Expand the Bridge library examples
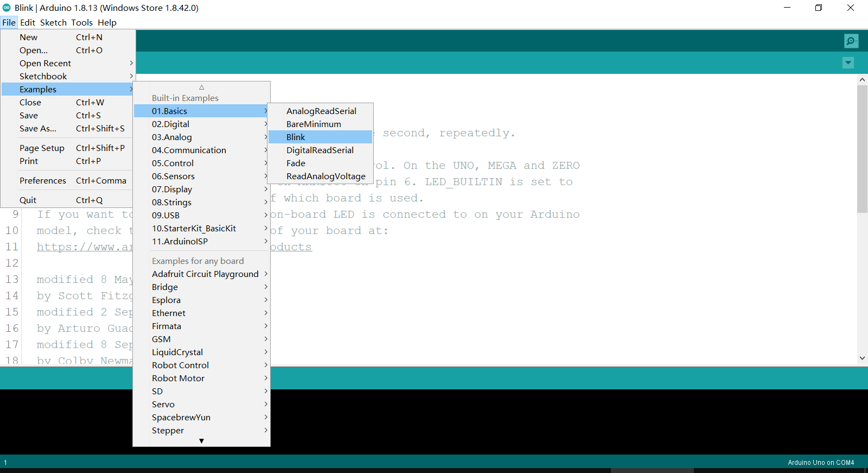Viewport: 868px width, 473px height. [201, 287]
